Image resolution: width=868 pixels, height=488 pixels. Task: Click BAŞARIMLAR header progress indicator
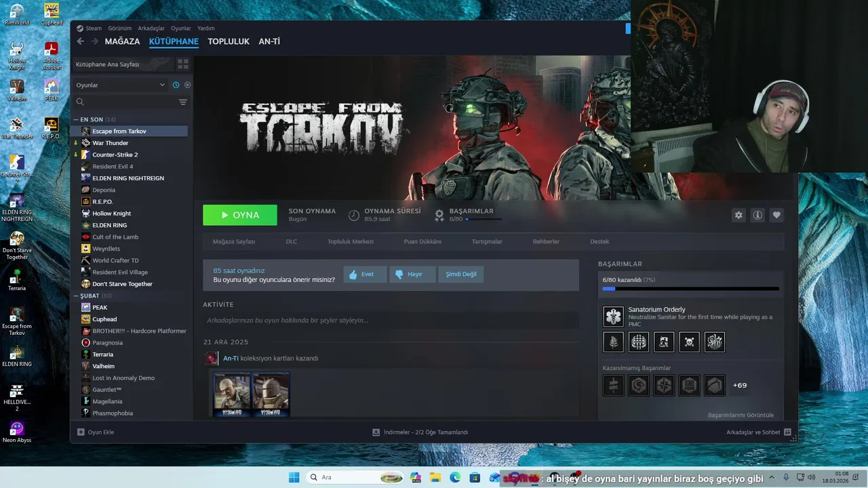484,219
